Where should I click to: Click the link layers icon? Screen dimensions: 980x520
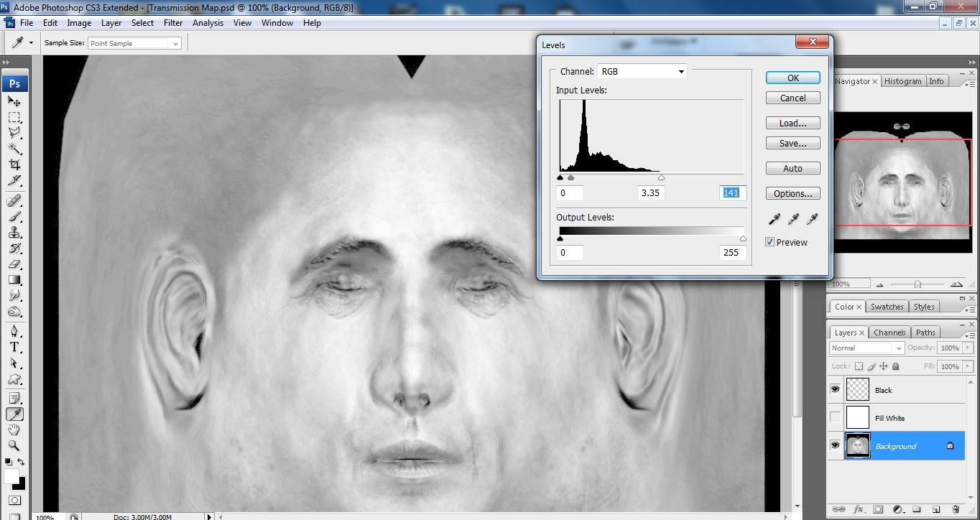point(838,509)
